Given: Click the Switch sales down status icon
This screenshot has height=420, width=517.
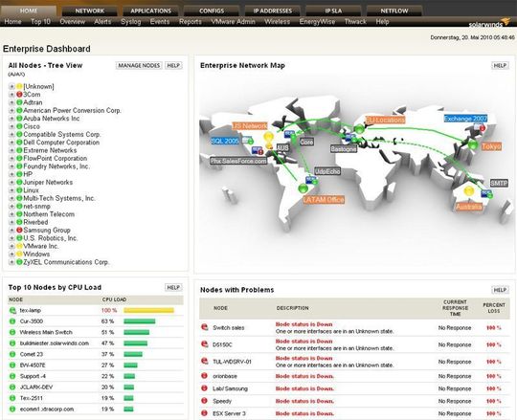Looking at the screenshot, I should (x=205, y=327).
